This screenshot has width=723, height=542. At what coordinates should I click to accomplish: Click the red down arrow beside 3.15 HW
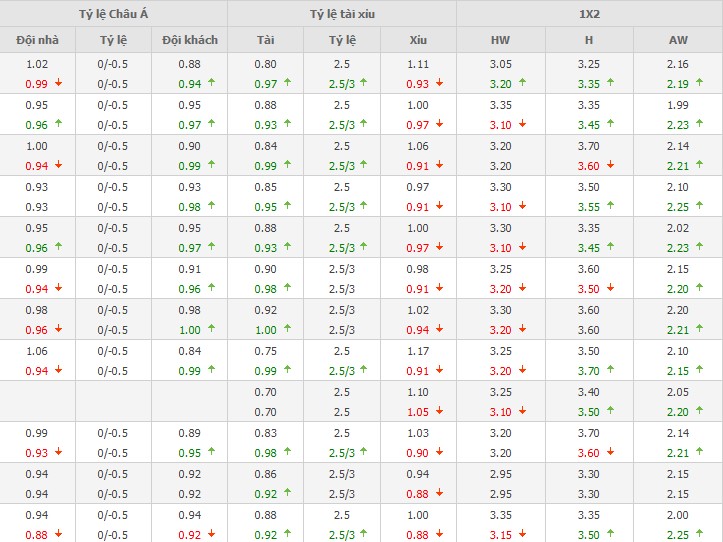[x=523, y=535]
